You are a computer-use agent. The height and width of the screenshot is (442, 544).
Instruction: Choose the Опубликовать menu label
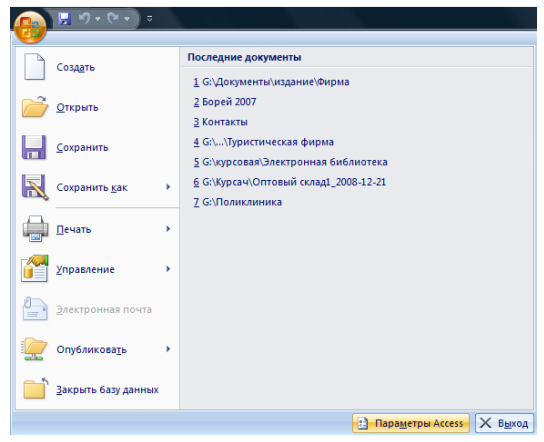[x=92, y=350]
